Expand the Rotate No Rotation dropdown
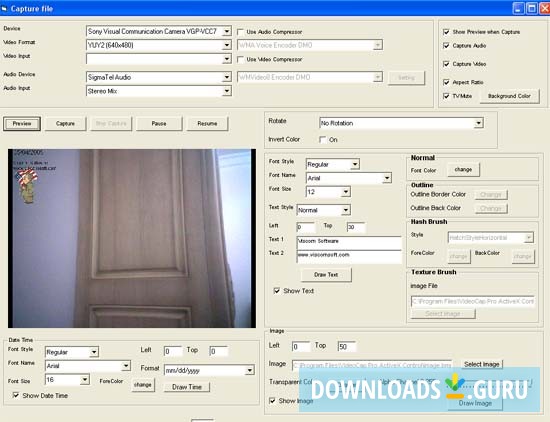 click(478, 123)
